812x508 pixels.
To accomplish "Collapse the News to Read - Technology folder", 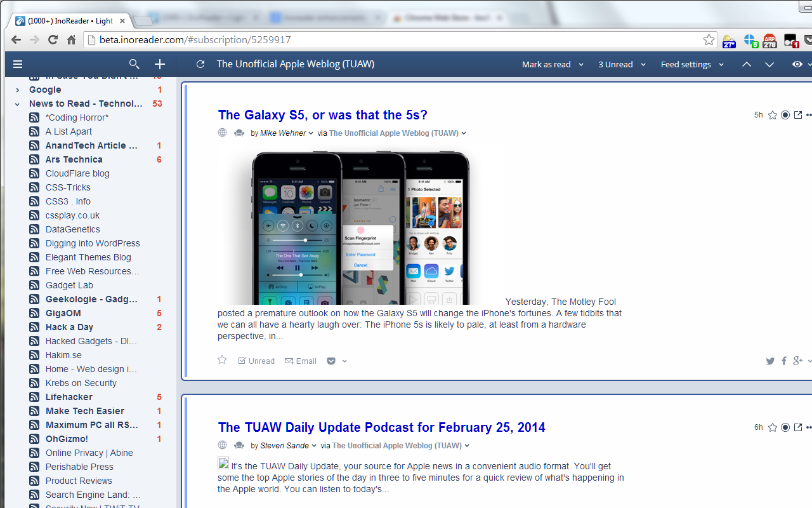I will click(18, 104).
